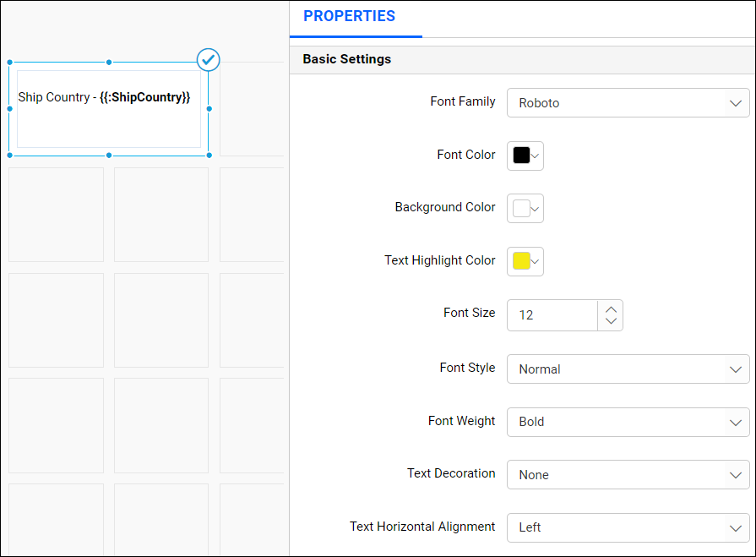This screenshot has width=756, height=557.
Task: Decrease font size with down arrow
Action: click(x=610, y=322)
